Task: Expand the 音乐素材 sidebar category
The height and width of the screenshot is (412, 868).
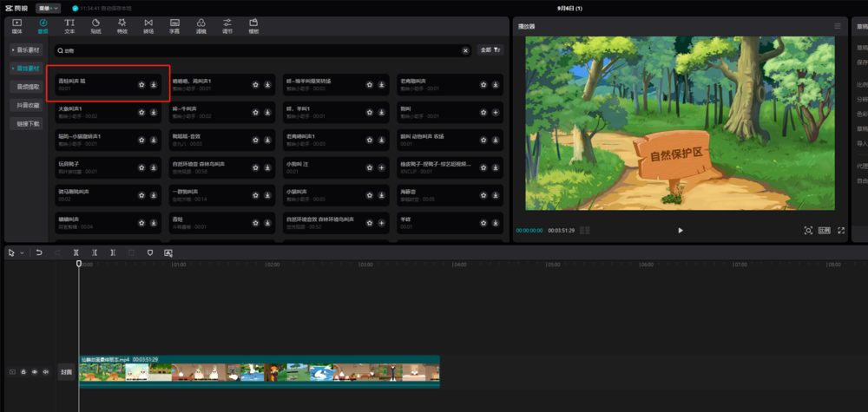Action: pos(26,50)
